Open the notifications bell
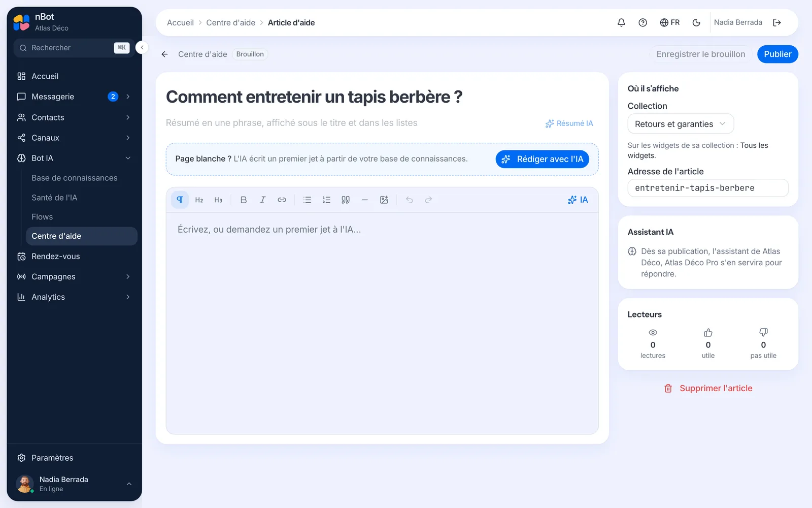This screenshot has width=812, height=508. [621, 22]
